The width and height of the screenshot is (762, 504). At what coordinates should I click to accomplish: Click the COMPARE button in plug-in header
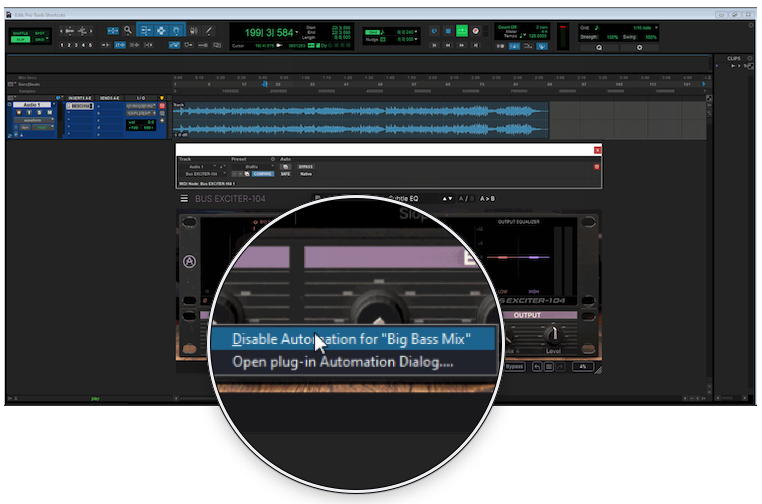(263, 174)
